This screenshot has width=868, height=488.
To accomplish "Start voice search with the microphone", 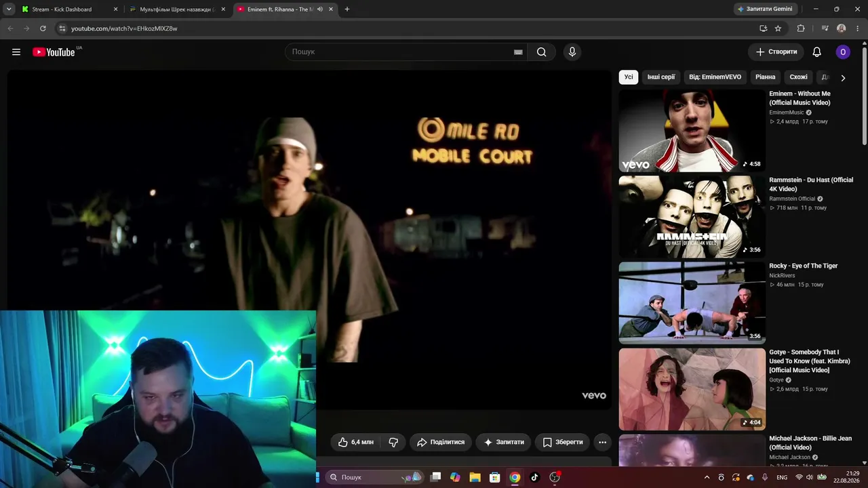I will coord(572,52).
